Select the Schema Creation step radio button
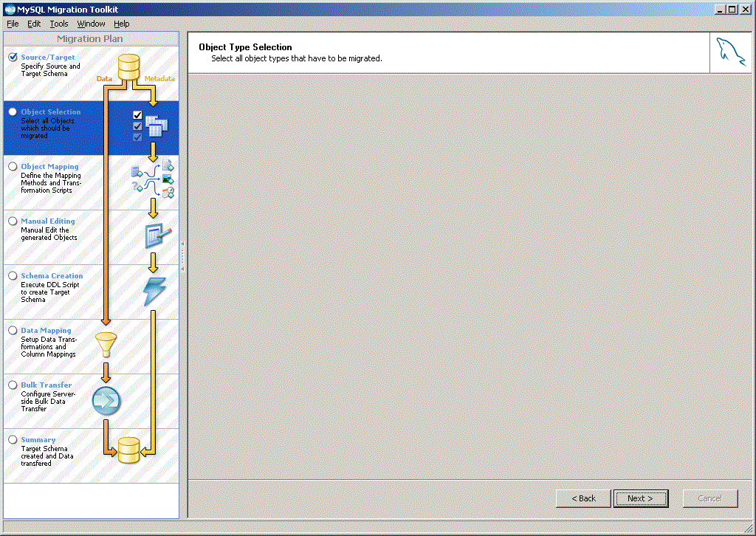756x536 pixels. click(x=13, y=276)
